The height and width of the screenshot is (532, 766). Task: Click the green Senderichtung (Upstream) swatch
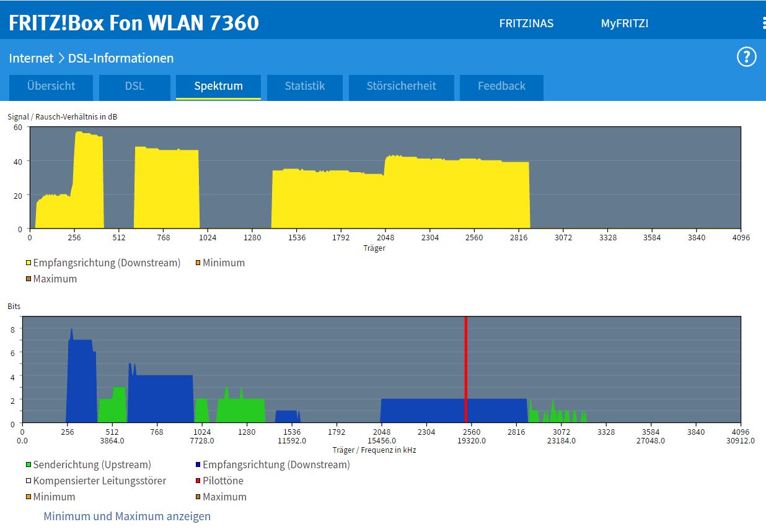(x=29, y=465)
